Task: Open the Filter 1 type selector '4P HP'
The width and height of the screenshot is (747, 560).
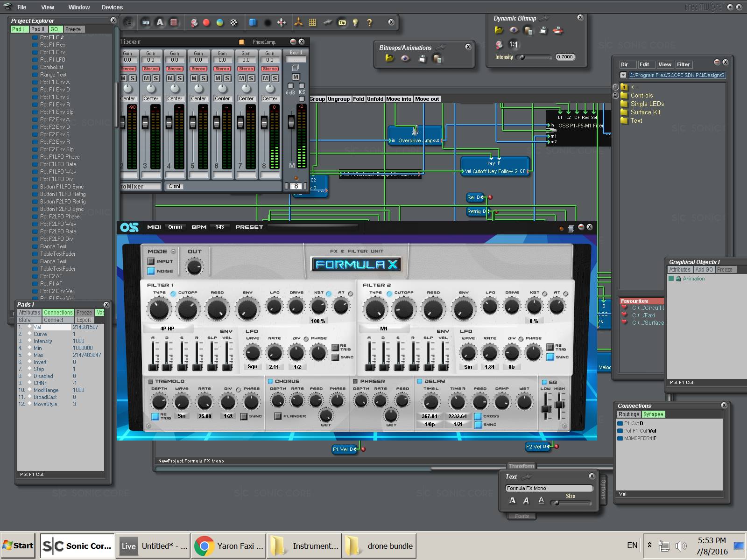Action: 167,329
